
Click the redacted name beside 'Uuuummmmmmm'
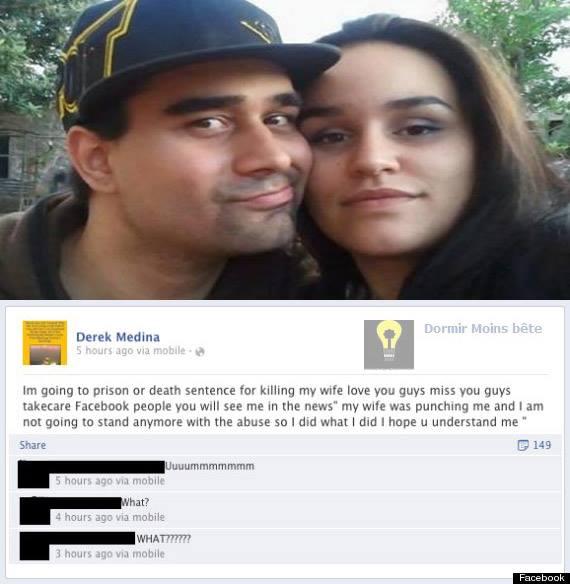(91, 467)
